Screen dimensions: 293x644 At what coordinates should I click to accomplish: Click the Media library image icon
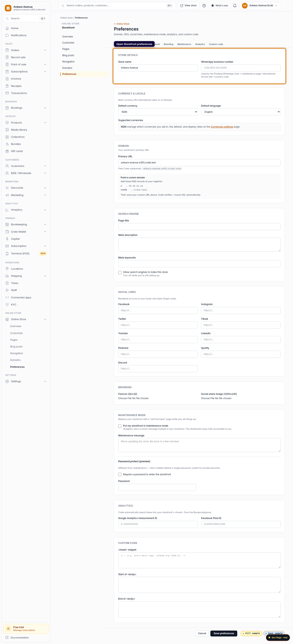7,130
